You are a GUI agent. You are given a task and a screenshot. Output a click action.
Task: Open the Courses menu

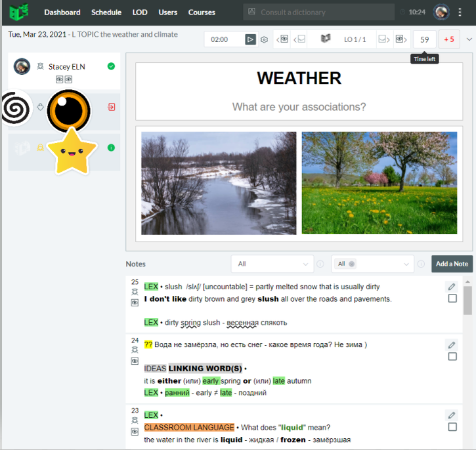[202, 12]
